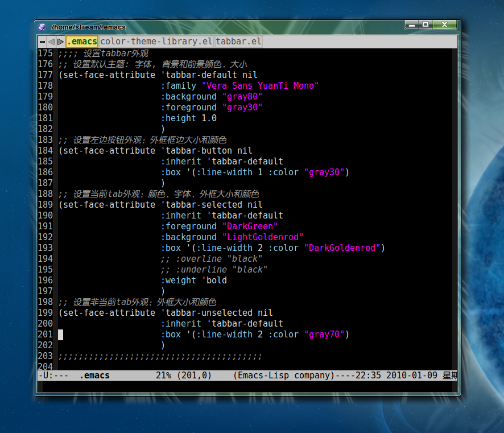Click the Emacs icon in title bar
504x433 pixels.
click(42, 27)
